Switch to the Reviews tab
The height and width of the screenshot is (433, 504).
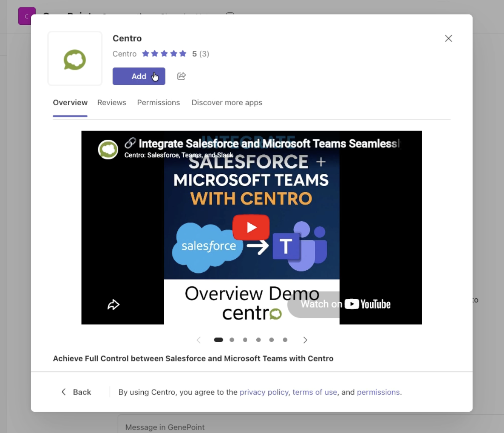tap(112, 102)
